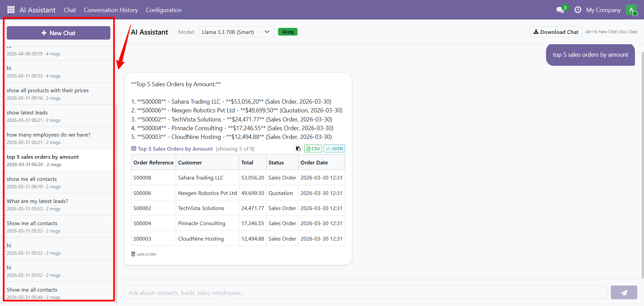This screenshot has height=306, width=644.
Task: Click the Download Chat button
Action: coord(556,32)
